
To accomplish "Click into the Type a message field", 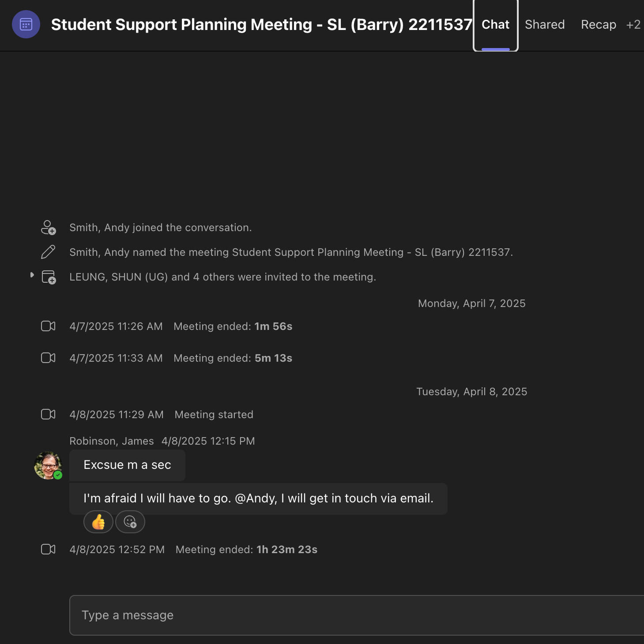I will point(353,615).
